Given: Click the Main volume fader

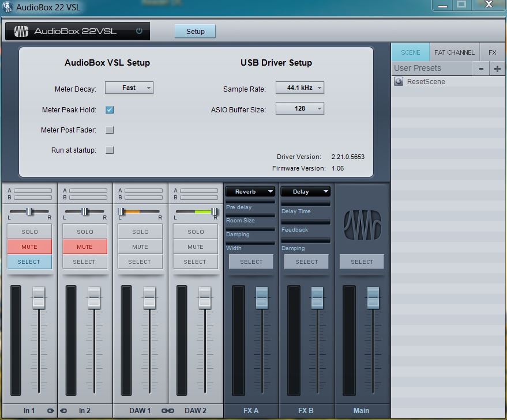Looking at the screenshot, I should point(373,297).
